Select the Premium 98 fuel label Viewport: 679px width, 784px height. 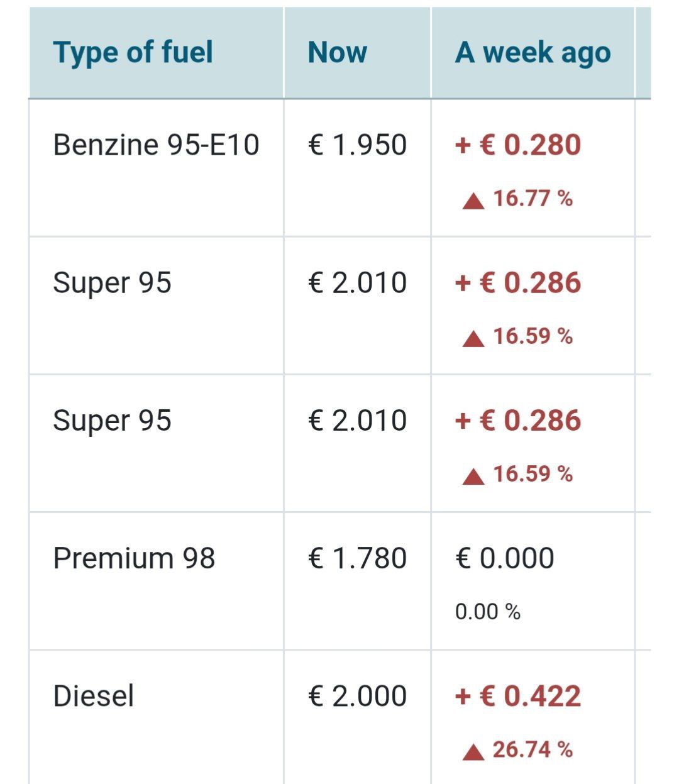[134, 558]
